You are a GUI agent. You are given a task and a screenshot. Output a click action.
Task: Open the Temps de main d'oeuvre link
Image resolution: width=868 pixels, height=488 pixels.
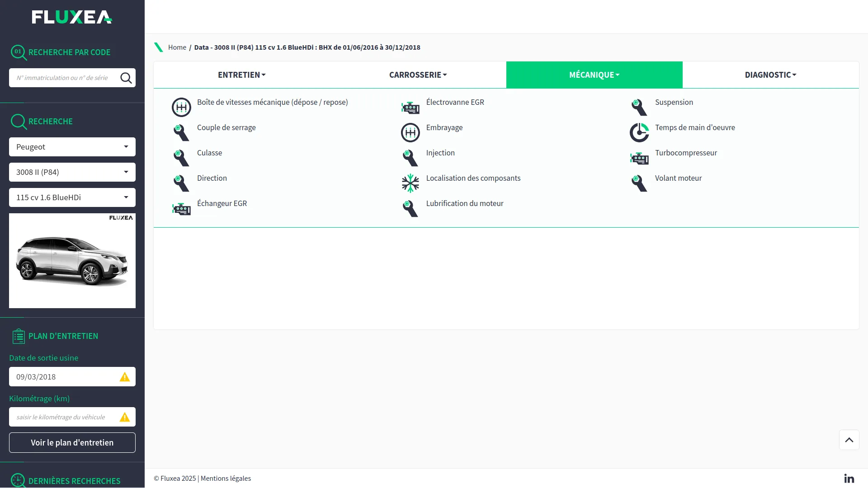pyautogui.click(x=695, y=128)
